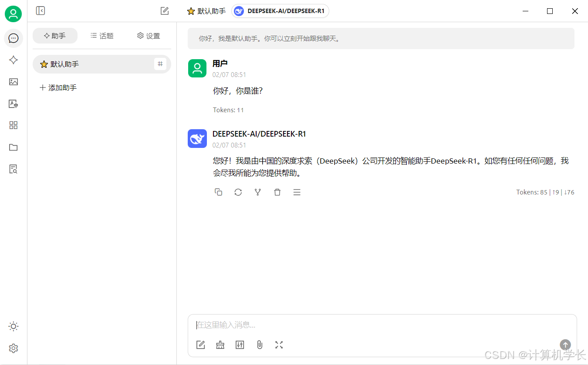Open the sliders settings icon in input bar
The image size is (588, 365).
pyautogui.click(x=240, y=345)
